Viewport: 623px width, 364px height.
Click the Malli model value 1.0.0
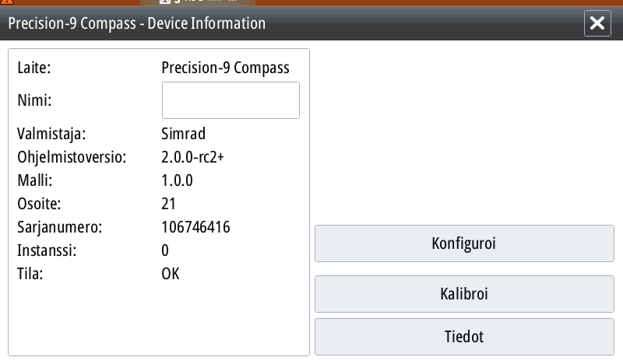pos(177,180)
